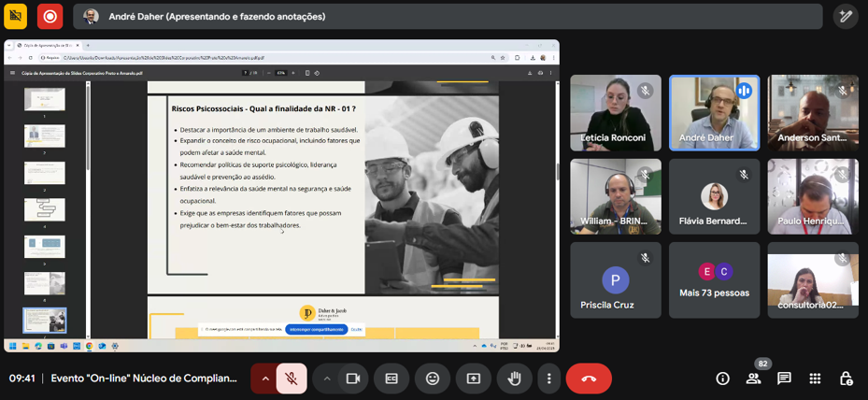Select André Daher's video tile

pyautogui.click(x=714, y=112)
